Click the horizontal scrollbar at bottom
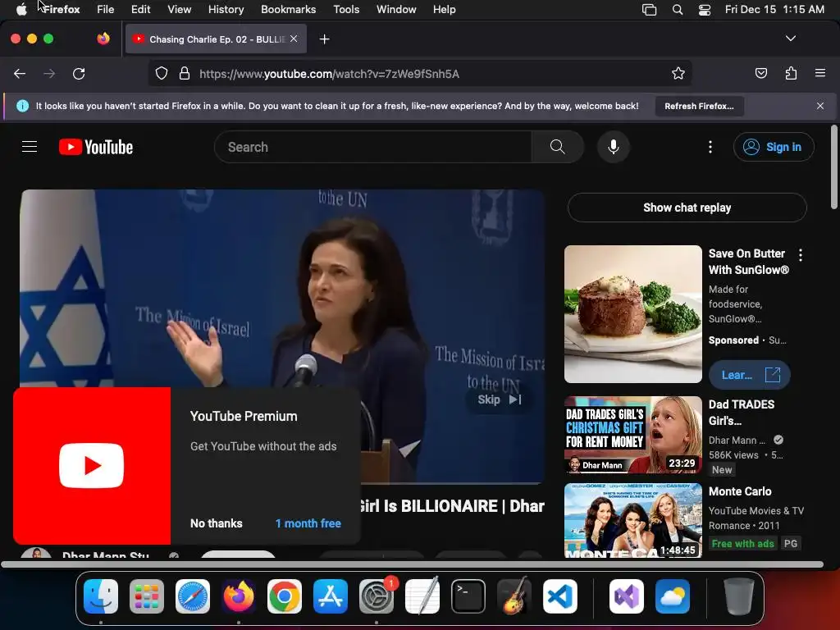Viewport: 840px width, 630px height. [412, 564]
